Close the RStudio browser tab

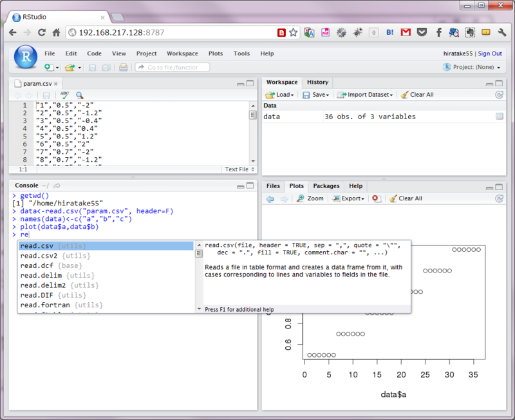click(x=102, y=17)
